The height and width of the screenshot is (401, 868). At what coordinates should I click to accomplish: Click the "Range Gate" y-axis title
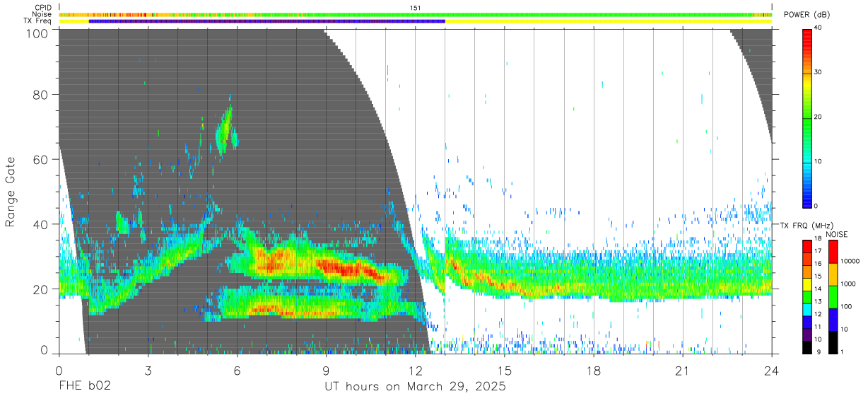click(x=11, y=192)
